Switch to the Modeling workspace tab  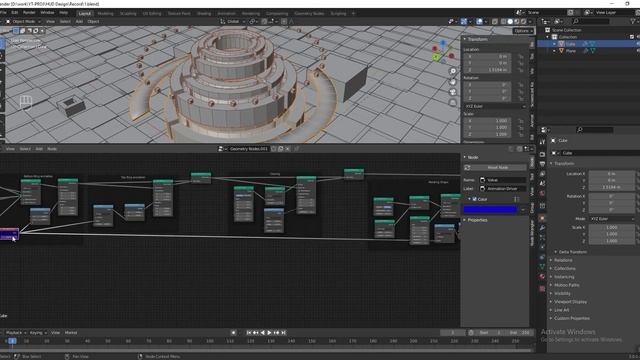coord(105,13)
